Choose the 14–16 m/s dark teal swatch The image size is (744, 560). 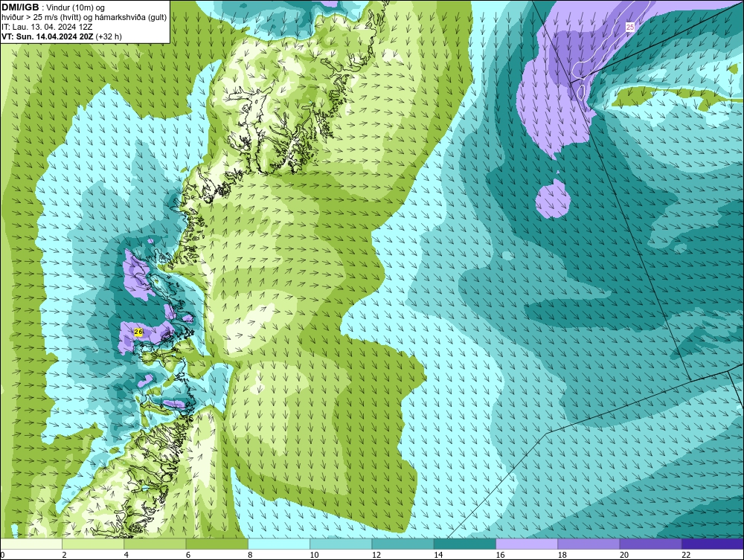point(465,544)
